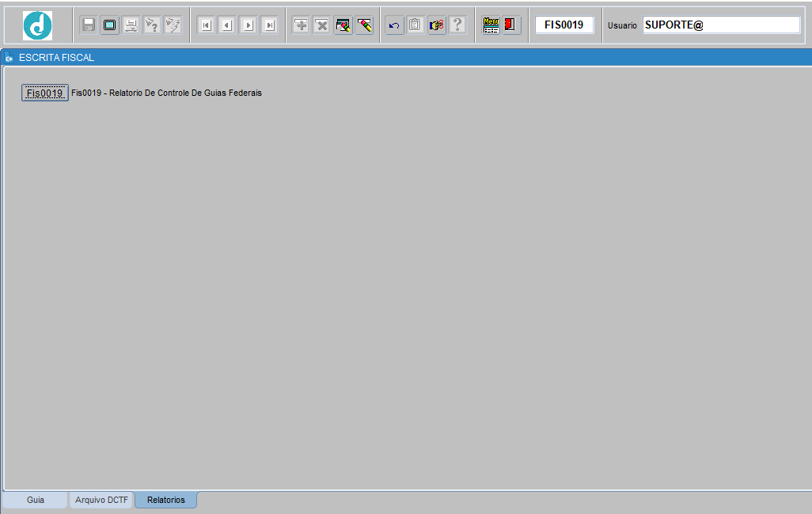Insert a new record with plus icon

(301, 25)
